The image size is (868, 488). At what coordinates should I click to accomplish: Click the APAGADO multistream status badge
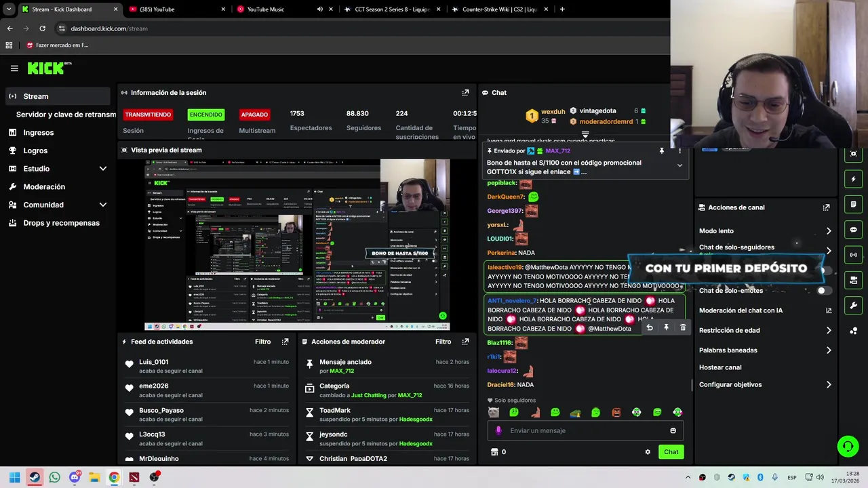point(254,115)
